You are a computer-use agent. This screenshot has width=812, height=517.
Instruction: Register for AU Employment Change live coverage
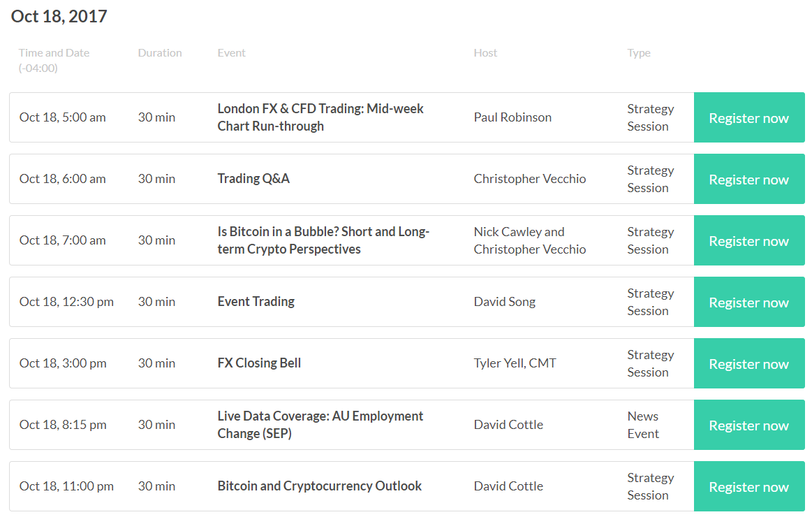[749, 425]
